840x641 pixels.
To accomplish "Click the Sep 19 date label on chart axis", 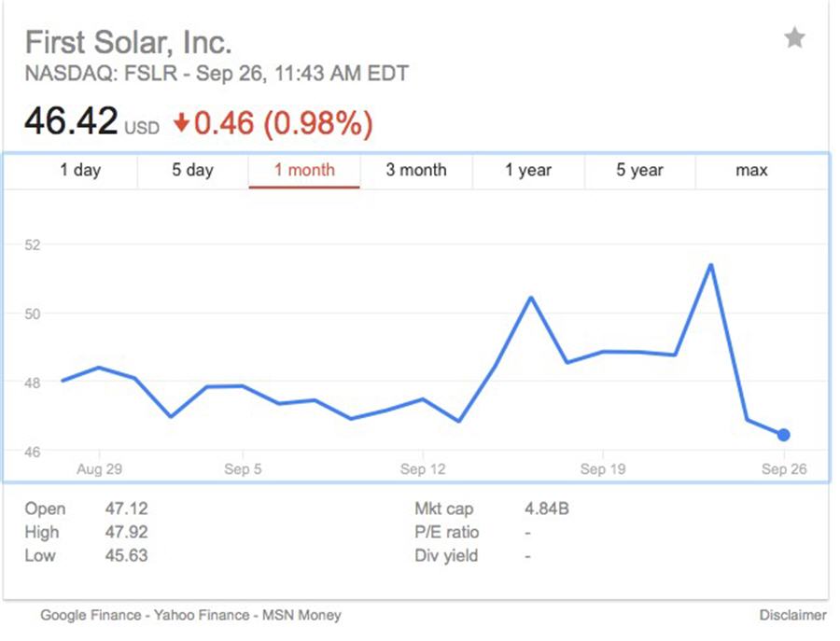I will click(x=604, y=469).
